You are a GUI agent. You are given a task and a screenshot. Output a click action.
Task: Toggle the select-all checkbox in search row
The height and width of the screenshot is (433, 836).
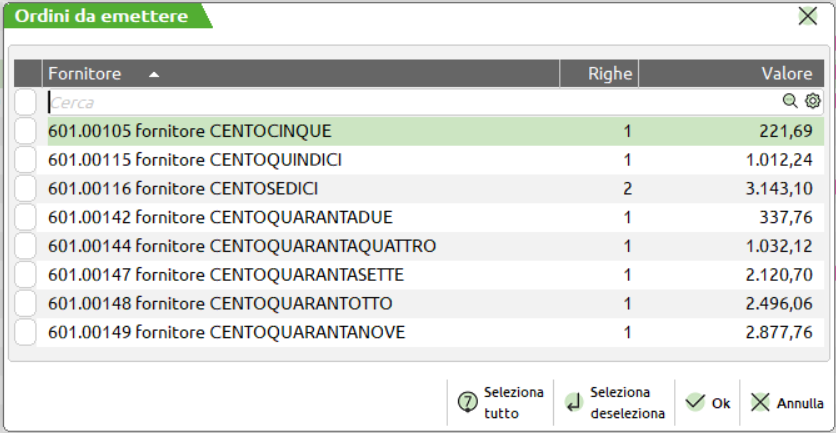27,101
